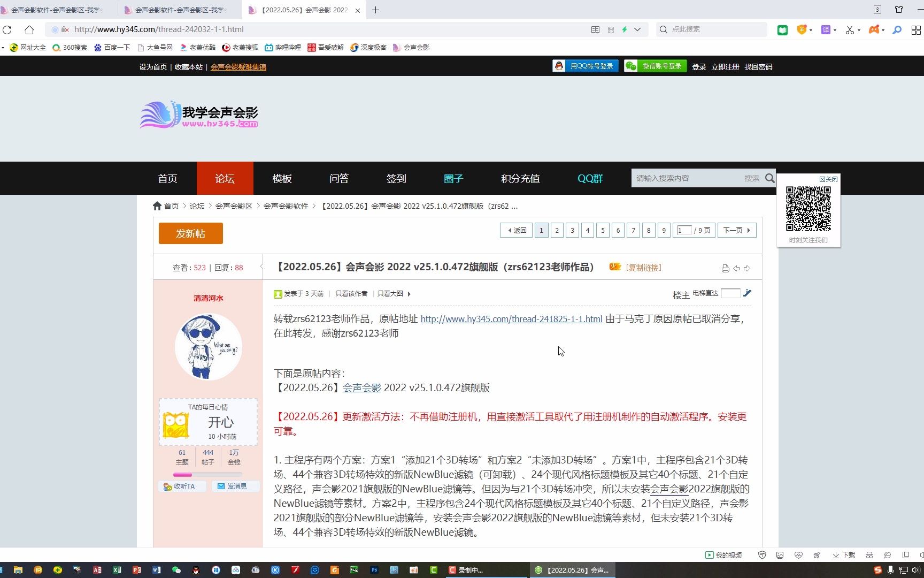This screenshot has width=924, height=578.
Task: Switch to the second 会声会影软件 tab
Action: 179,10
